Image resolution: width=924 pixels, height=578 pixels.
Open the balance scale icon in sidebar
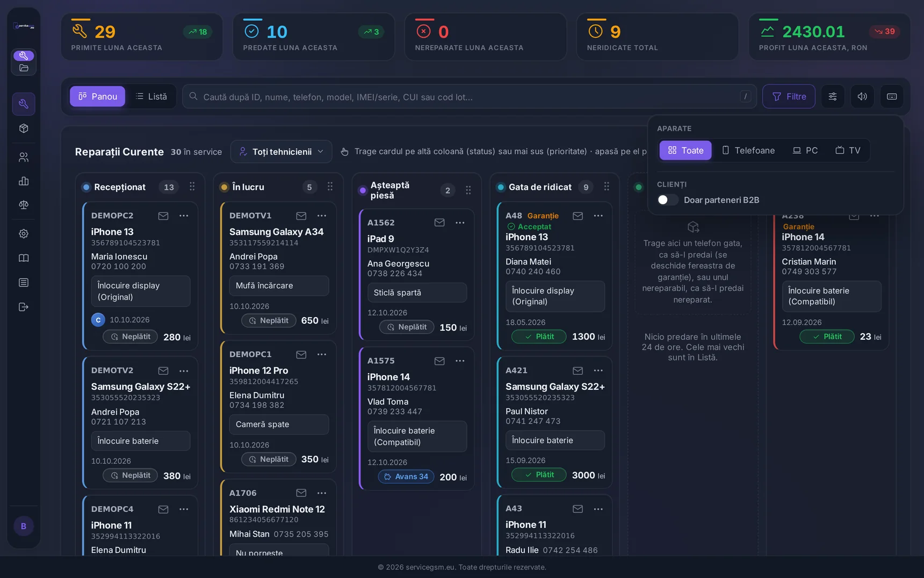tap(24, 205)
